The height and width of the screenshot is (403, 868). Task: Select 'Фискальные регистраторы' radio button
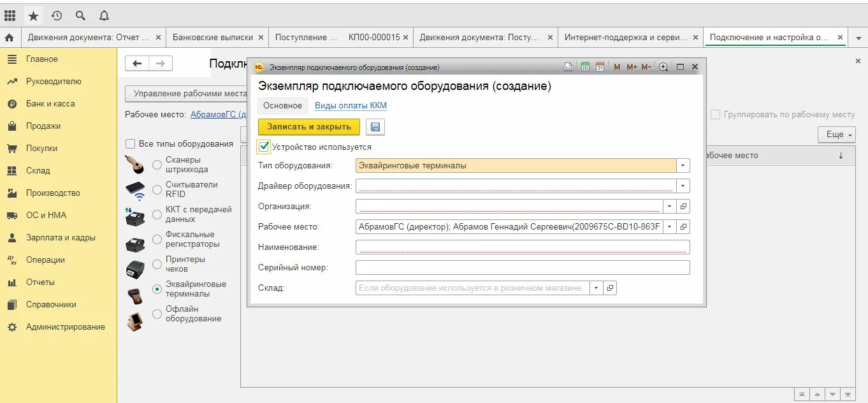coord(157,240)
